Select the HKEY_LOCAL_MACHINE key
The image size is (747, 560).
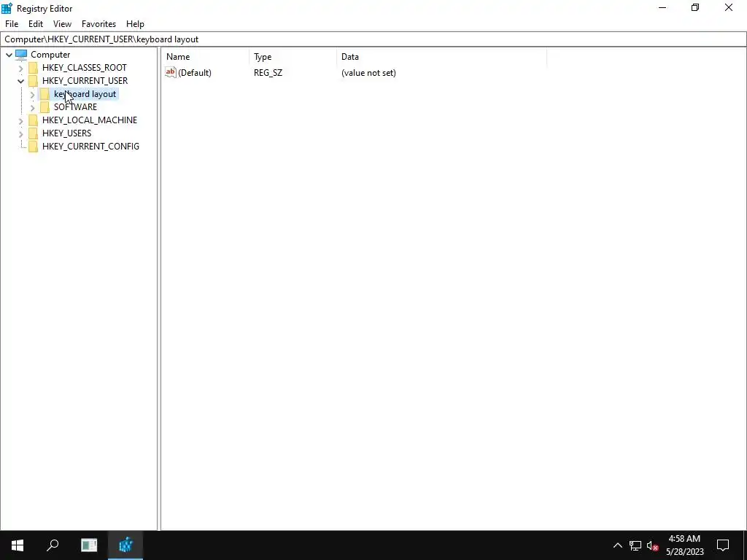click(90, 120)
